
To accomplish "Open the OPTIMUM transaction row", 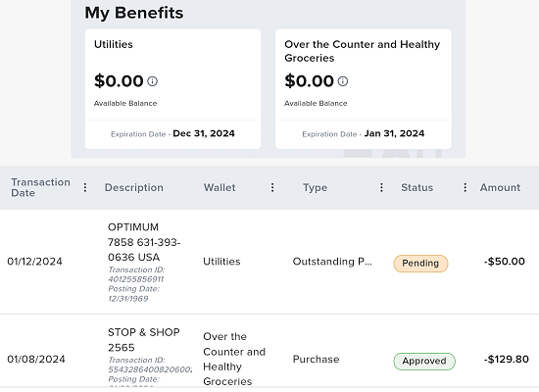I will [269, 262].
